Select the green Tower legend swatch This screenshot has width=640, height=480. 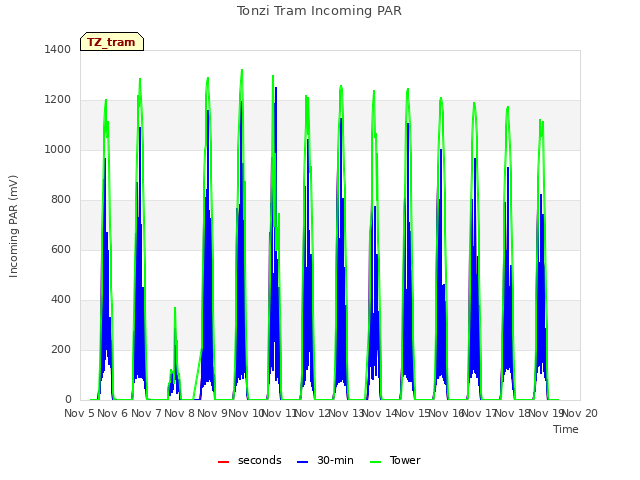[375, 462]
